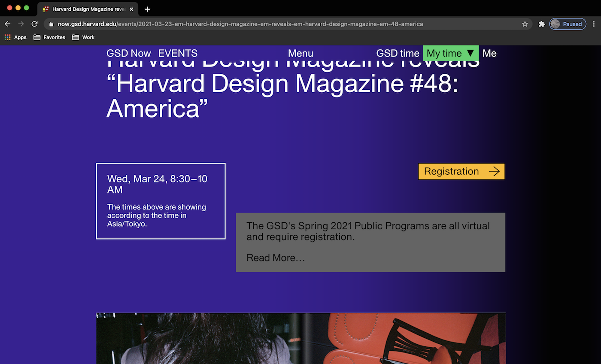Go to EVENTS section
The width and height of the screenshot is (601, 364).
coord(178,53)
